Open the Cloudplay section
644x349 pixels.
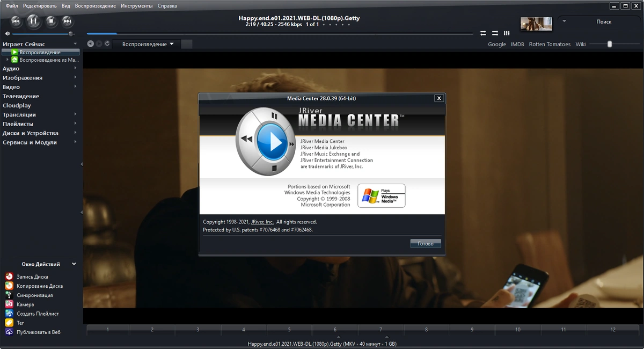click(x=17, y=106)
